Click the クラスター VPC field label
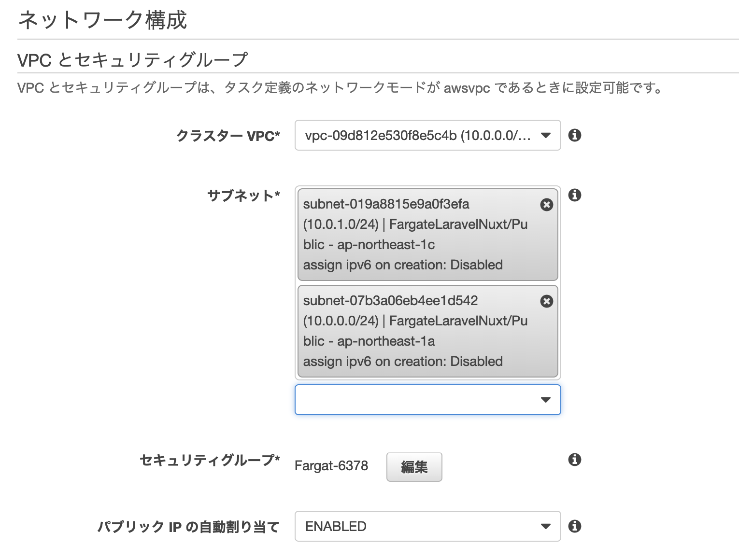This screenshot has height=560, width=739. click(228, 136)
